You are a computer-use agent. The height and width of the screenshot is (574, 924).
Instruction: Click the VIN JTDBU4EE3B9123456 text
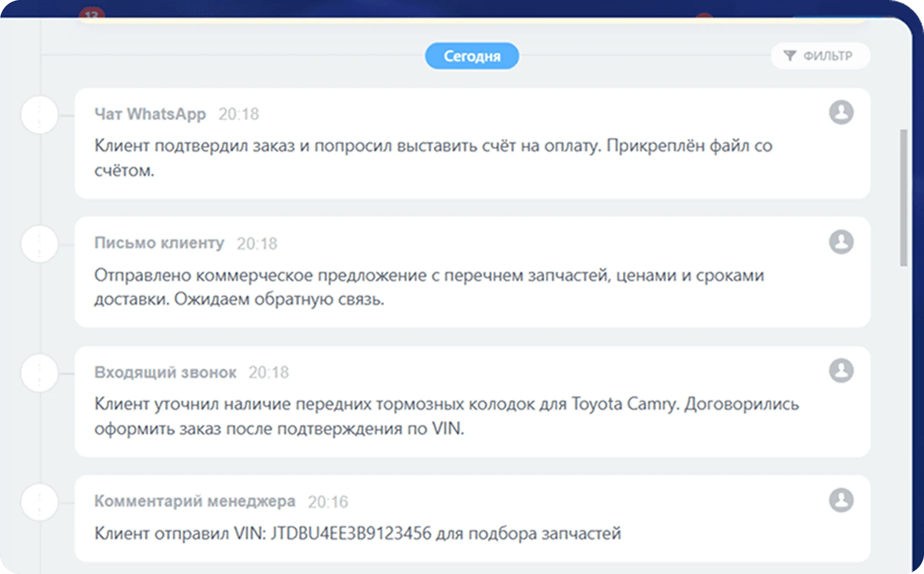pyautogui.click(x=351, y=533)
